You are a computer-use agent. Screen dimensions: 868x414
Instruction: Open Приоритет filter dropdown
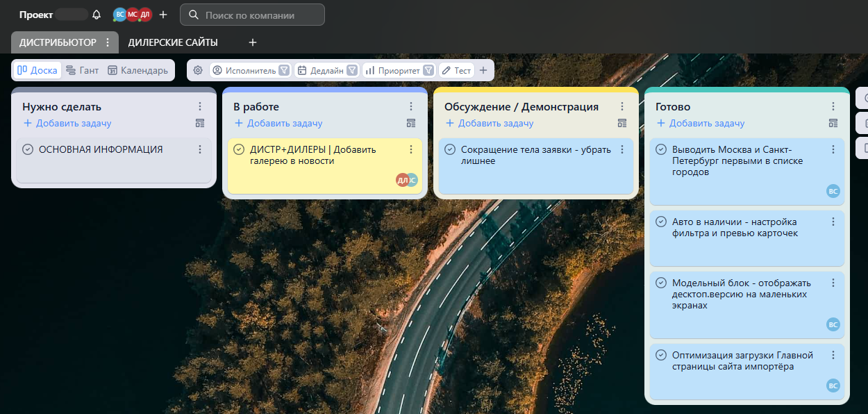click(428, 70)
